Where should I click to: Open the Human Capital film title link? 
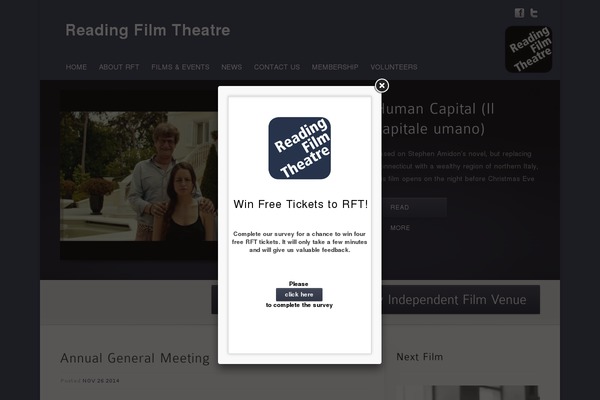(438, 119)
